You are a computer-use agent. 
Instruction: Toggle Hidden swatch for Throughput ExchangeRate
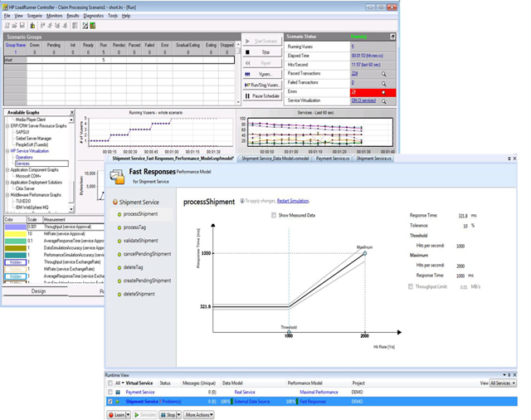coord(15,262)
